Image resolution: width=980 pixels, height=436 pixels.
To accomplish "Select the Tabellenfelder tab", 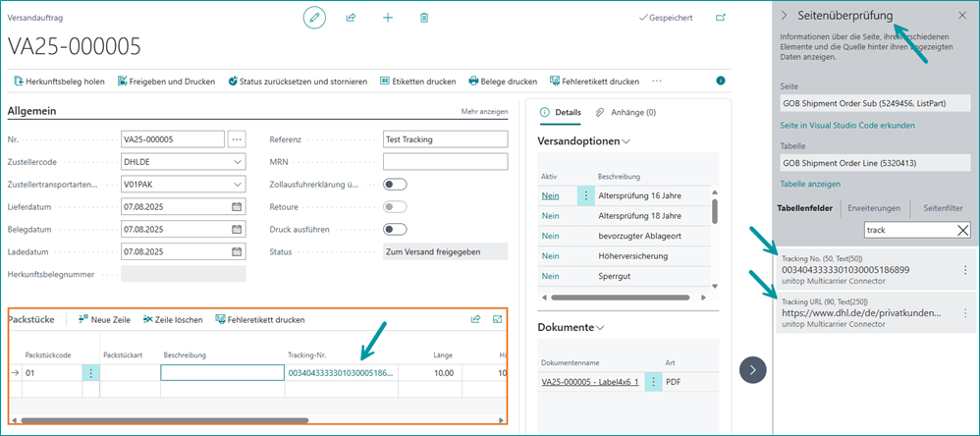I will tap(804, 208).
